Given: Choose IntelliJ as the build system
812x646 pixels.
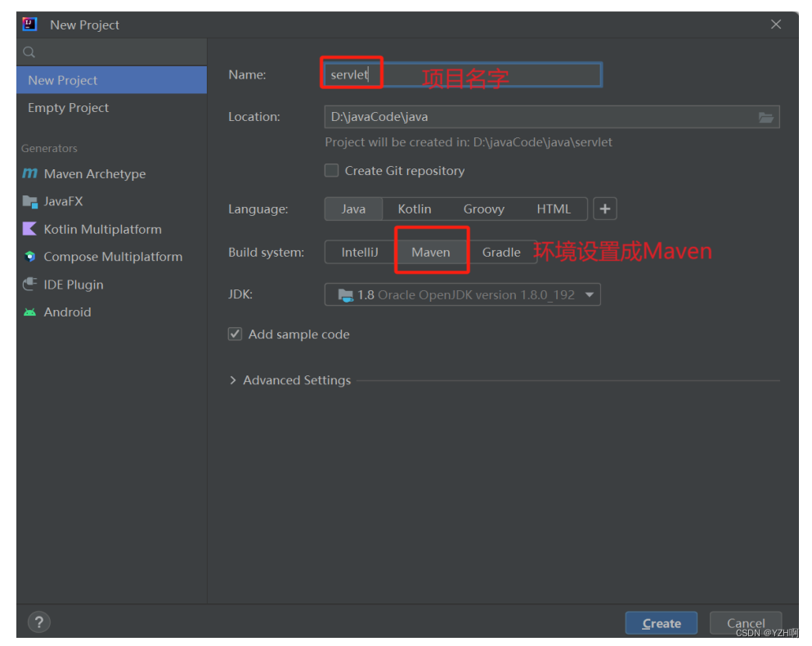Looking at the screenshot, I should click(x=360, y=253).
